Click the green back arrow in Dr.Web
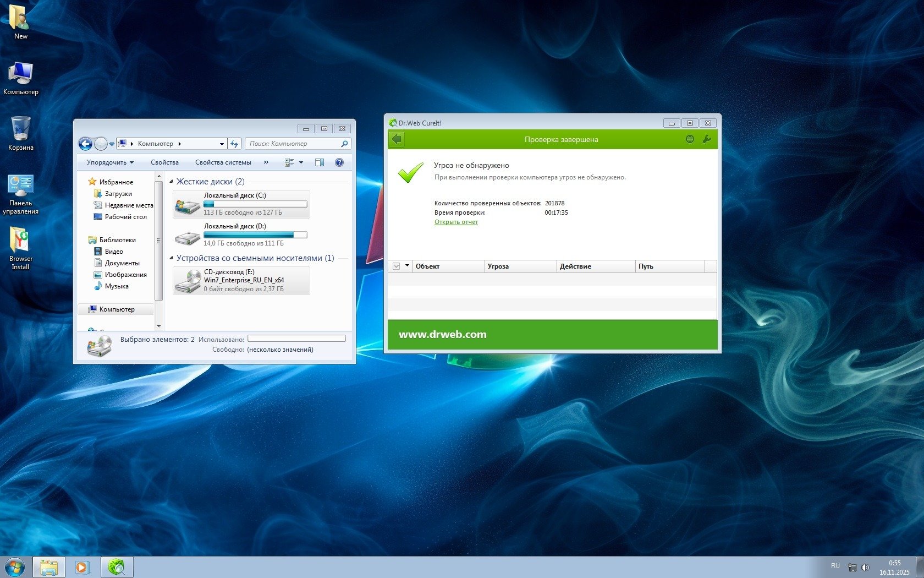This screenshot has width=924, height=578. coord(397,139)
